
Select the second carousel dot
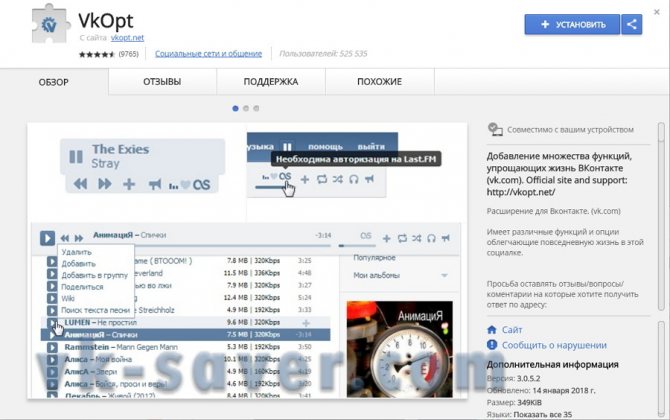pyautogui.click(x=246, y=109)
